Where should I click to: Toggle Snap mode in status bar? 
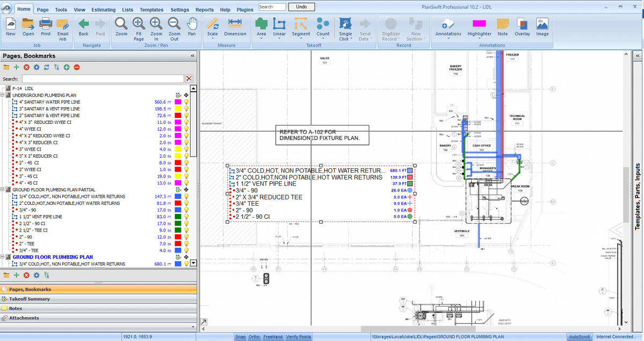pos(240,337)
